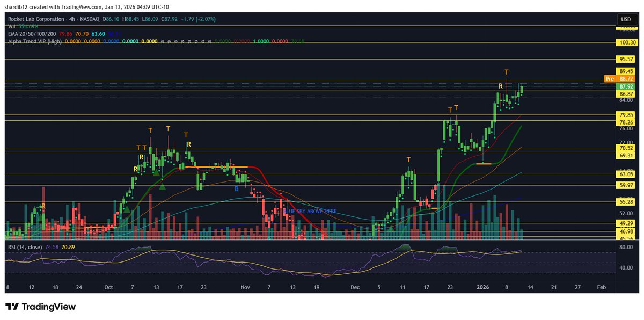The height and width of the screenshot is (320, 644).
Task: Click the 40.00 RSI axis tick
Action: click(626, 267)
